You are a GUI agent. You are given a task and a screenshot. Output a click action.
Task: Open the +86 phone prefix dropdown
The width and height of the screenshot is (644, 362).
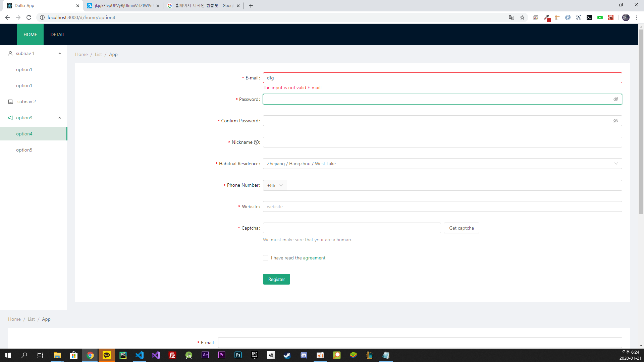[275, 185]
